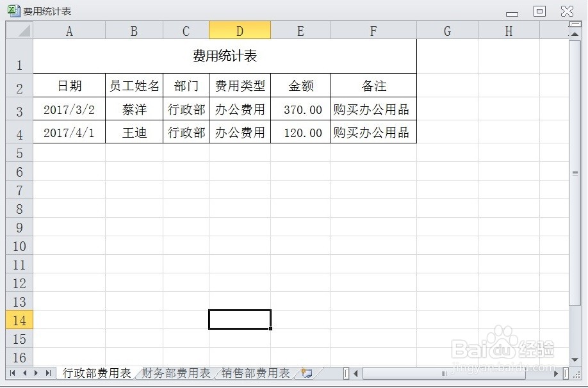Click the employee name cell 王迪
Screen dimensions: 588x388
pyautogui.click(x=134, y=132)
